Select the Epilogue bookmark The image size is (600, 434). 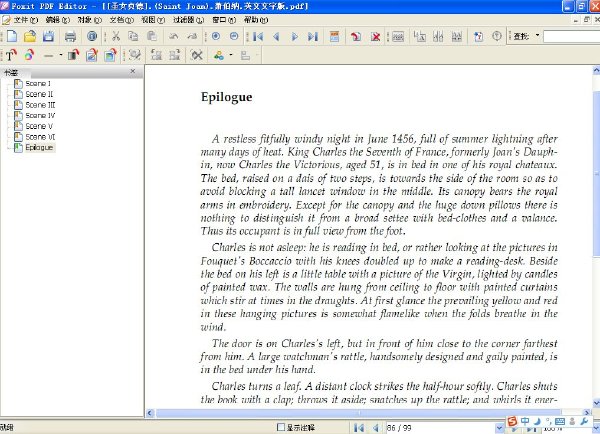tap(39, 148)
